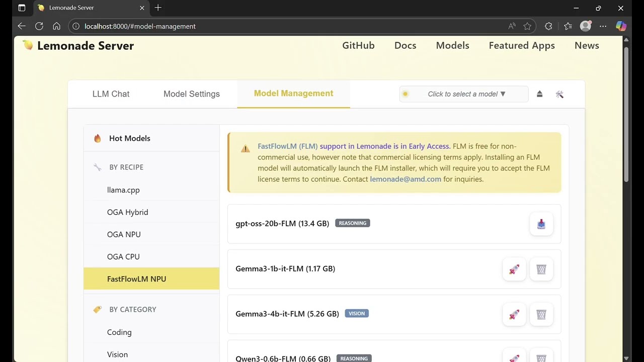The height and width of the screenshot is (362, 644).
Task: Open the browser Favorites list icon
Action: 568,26
